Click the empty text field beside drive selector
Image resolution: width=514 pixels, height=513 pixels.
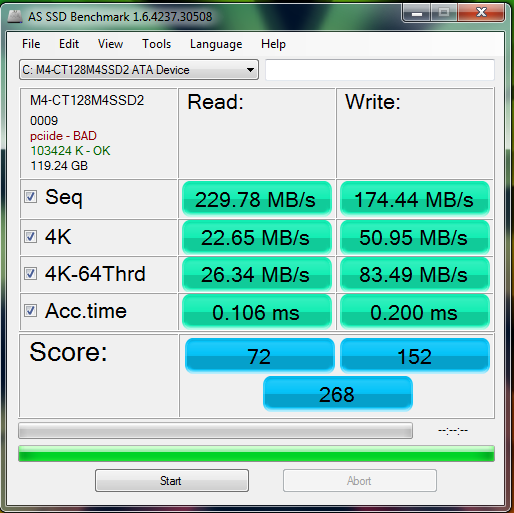[380, 70]
